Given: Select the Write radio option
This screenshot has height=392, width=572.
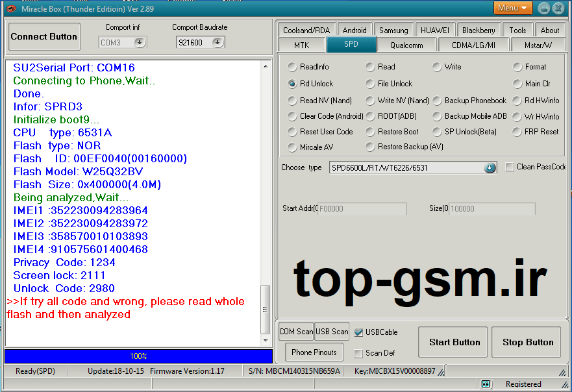Looking at the screenshot, I should pyautogui.click(x=437, y=67).
